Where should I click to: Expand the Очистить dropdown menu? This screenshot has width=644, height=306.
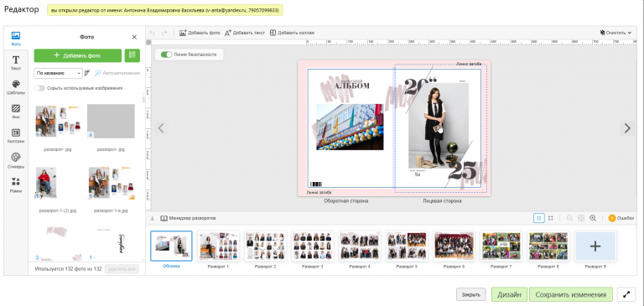click(x=615, y=33)
